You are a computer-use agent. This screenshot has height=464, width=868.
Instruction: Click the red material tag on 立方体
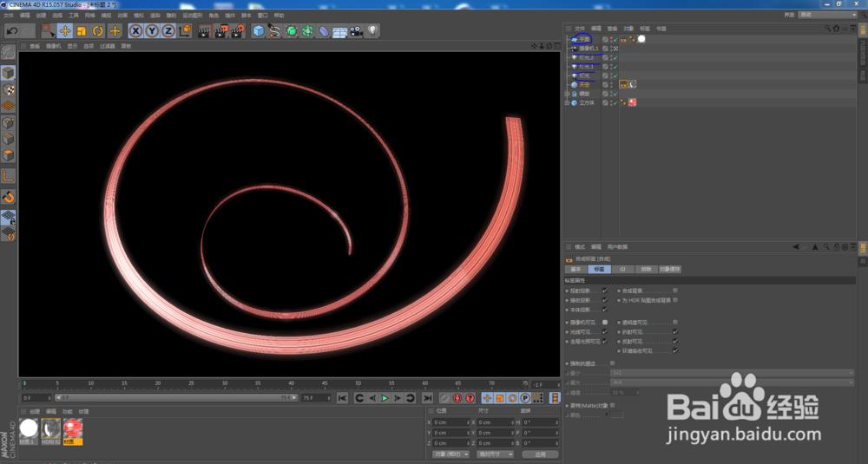[632, 103]
